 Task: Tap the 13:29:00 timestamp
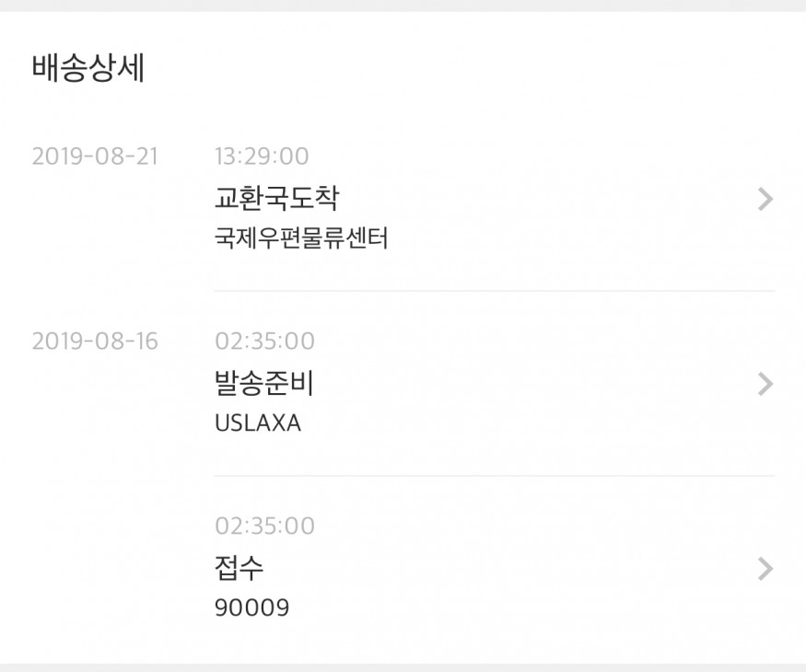[262, 156]
